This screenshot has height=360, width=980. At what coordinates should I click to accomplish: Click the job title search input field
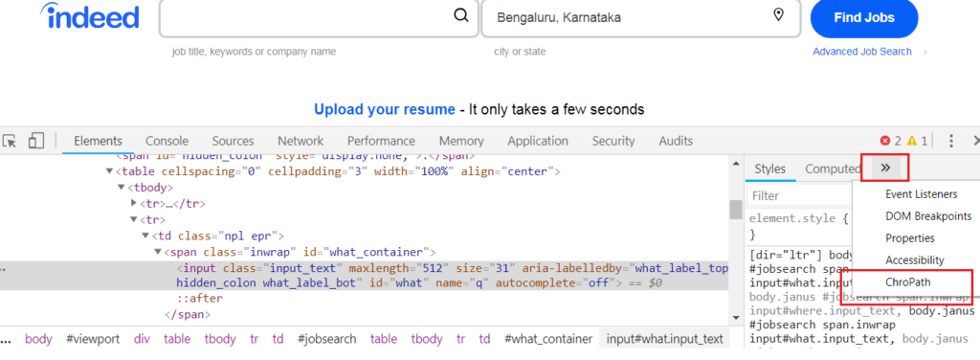[x=319, y=18]
